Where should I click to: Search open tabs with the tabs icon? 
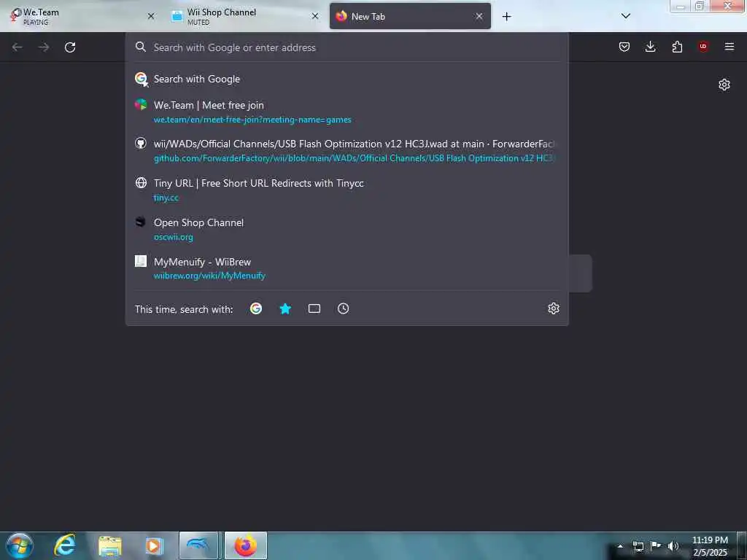tap(314, 308)
